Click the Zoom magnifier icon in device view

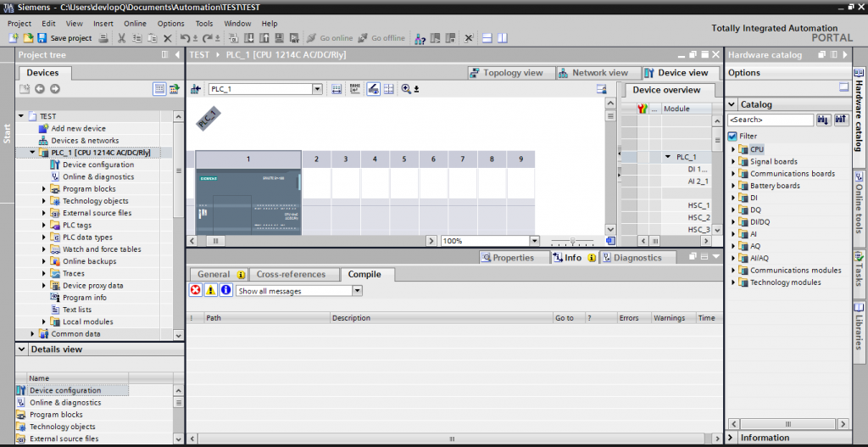tap(406, 89)
